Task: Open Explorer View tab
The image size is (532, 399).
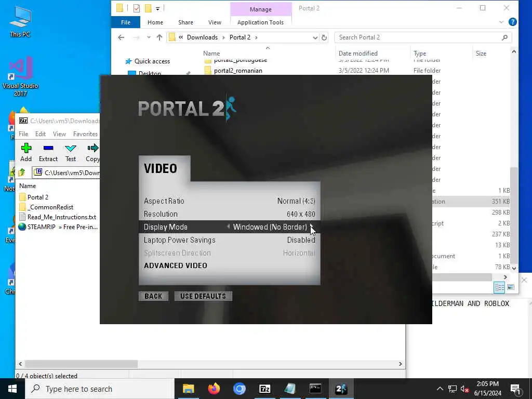Action: click(215, 22)
